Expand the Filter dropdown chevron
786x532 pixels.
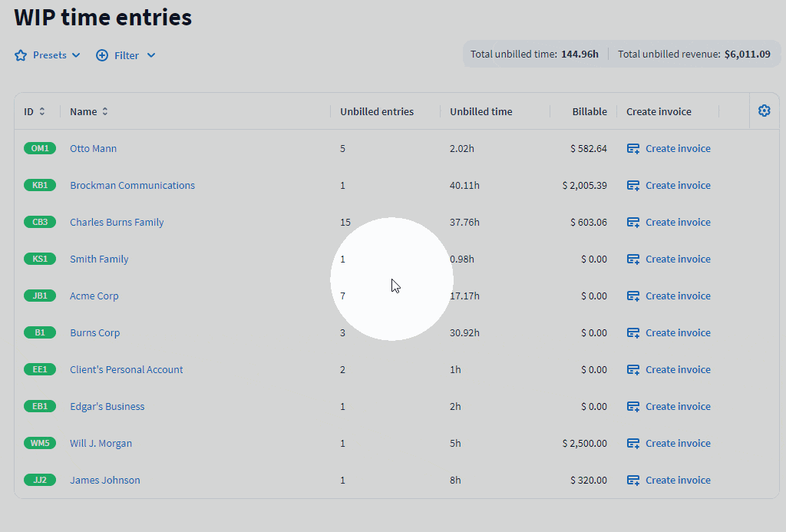coord(151,55)
